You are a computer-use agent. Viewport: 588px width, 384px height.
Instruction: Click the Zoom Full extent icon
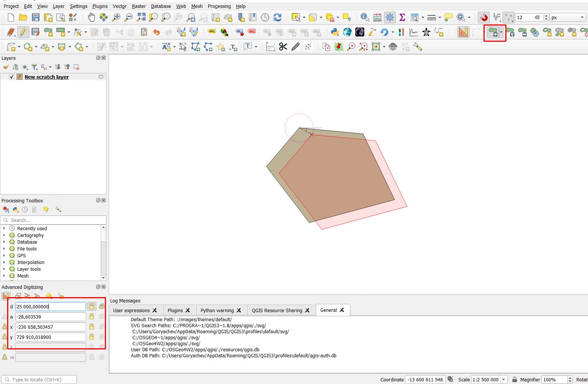pos(141,17)
